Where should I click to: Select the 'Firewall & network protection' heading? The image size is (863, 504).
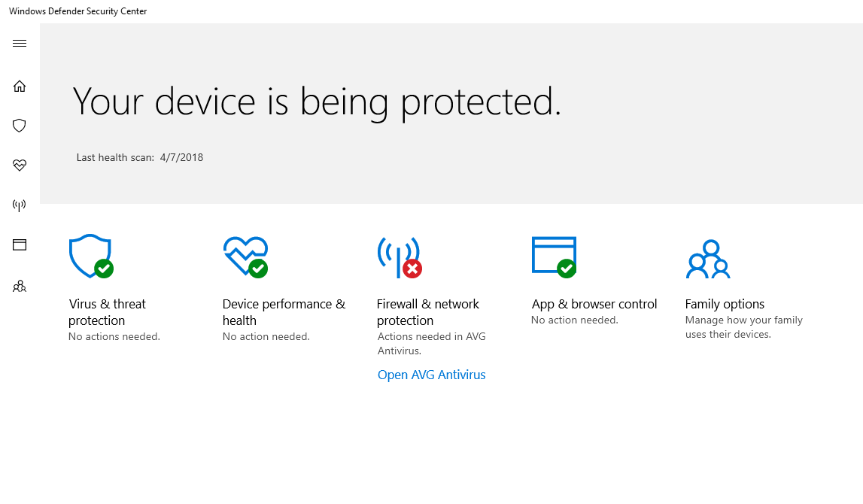(x=427, y=312)
